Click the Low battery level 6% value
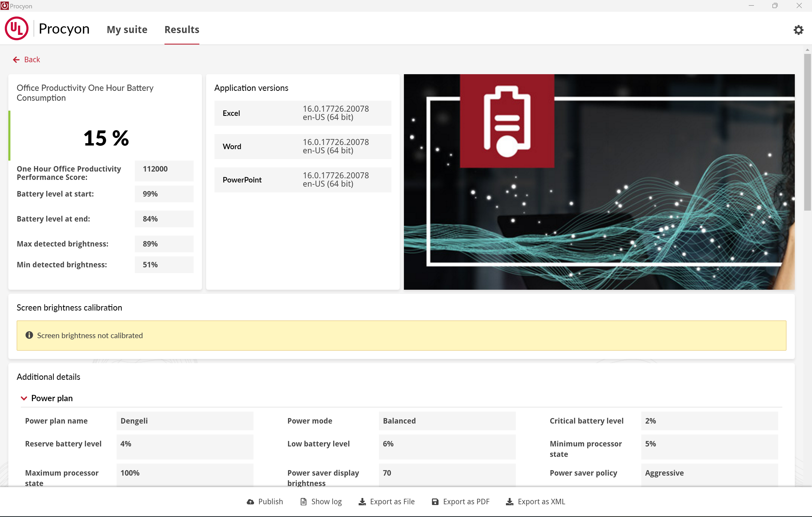812x517 pixels. [x=447, y=447]
